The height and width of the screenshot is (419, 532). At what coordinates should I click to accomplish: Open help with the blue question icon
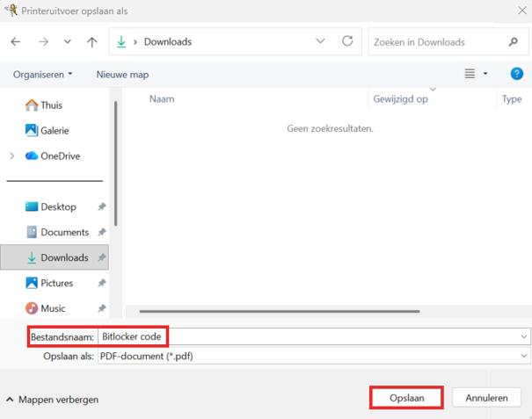click(517, 73)
